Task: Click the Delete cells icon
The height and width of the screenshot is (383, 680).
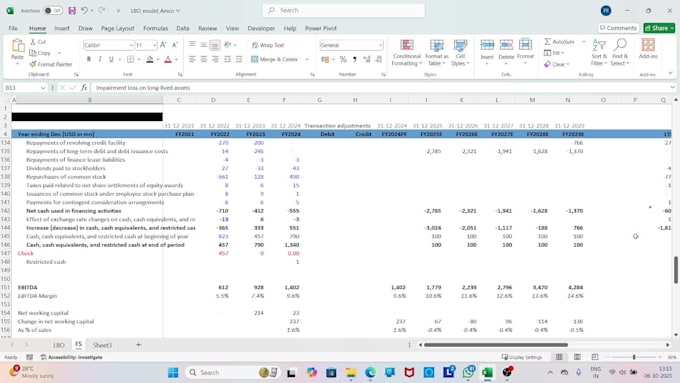Action: point(506,45)
